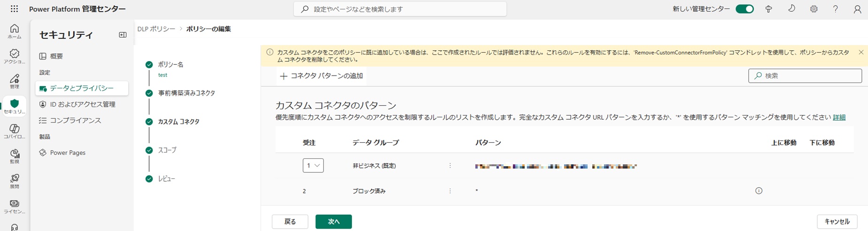Focus the 検索 box above pattern list
This screenshot has height=231, width=868.
pos(805,76)
